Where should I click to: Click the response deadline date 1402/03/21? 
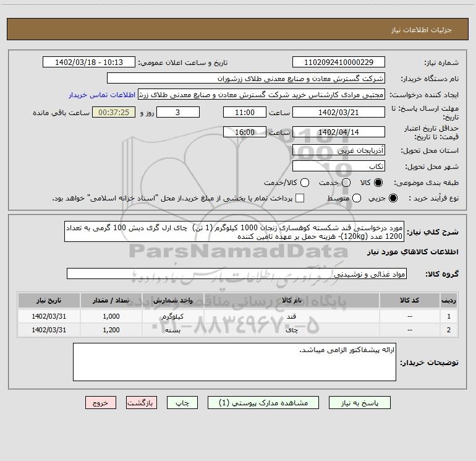[x=339, y=112]
